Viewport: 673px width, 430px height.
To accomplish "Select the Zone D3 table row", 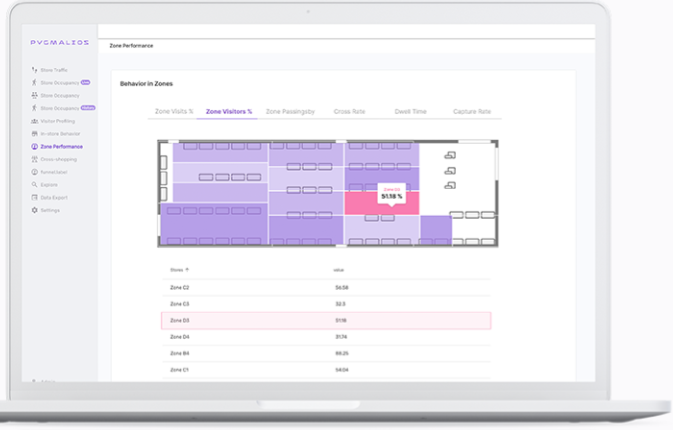I will pos(326,320).
